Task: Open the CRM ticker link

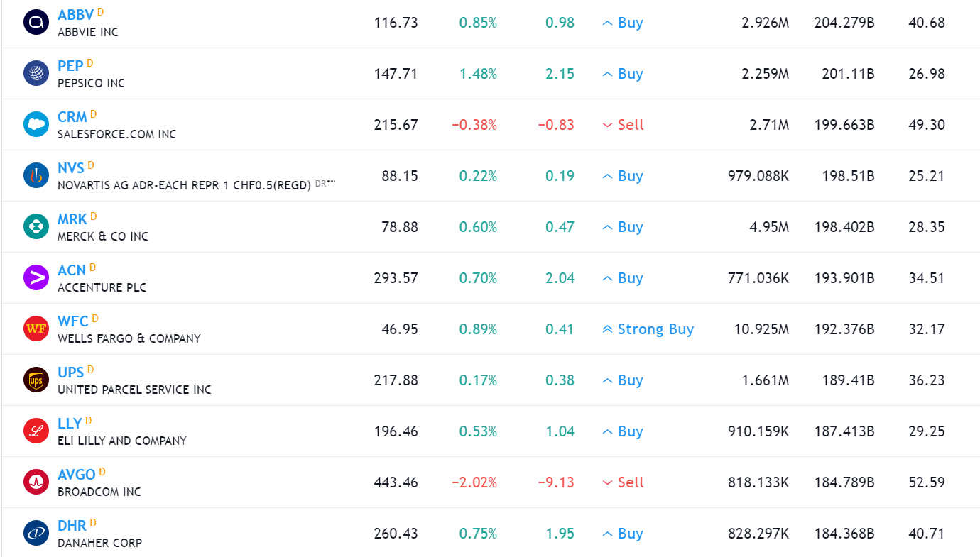Action: [72, 117]
